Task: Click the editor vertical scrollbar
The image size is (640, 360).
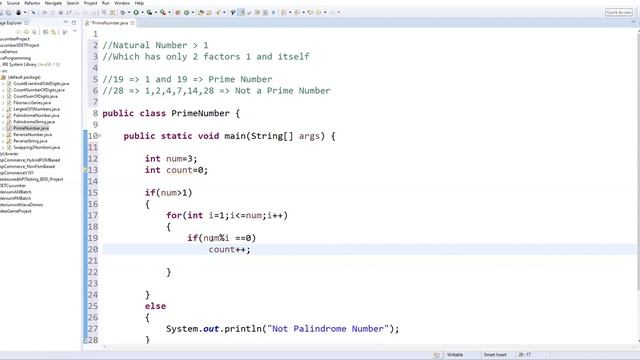Action: tap(638, 163)
